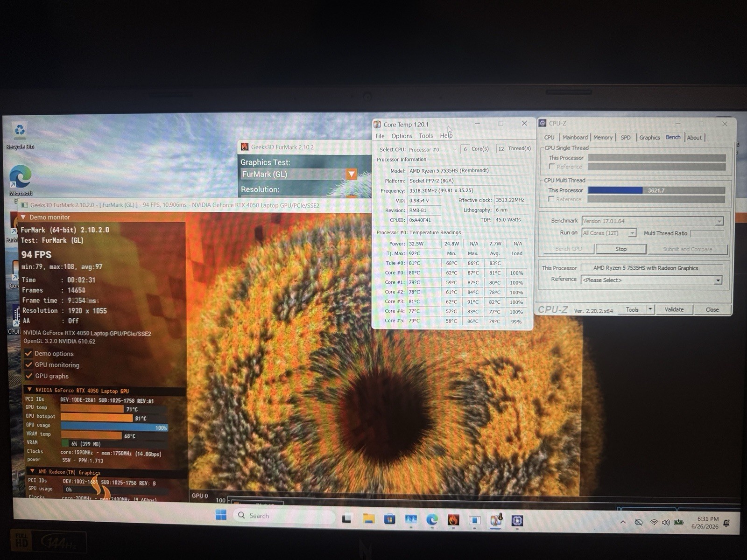
Task: Switch to Mainboard tab in CPU-Z
Action: pyautogui.click(x=575, y=137)
